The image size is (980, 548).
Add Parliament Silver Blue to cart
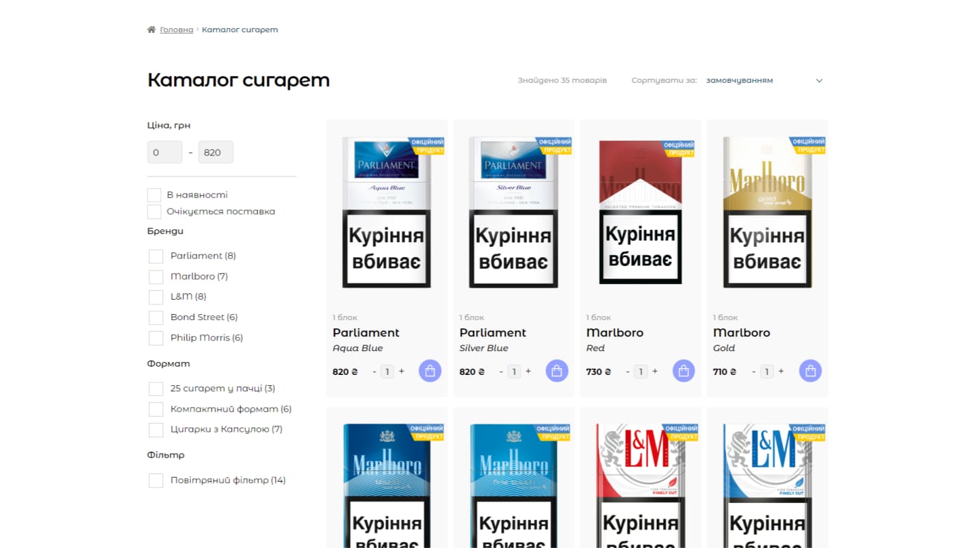556,371
